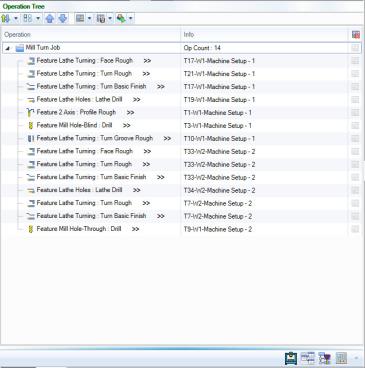The image size is (365, 368).
Task: Toggle checkbox for Mill Hole-Through Drill row
Action: click(355, 229)
